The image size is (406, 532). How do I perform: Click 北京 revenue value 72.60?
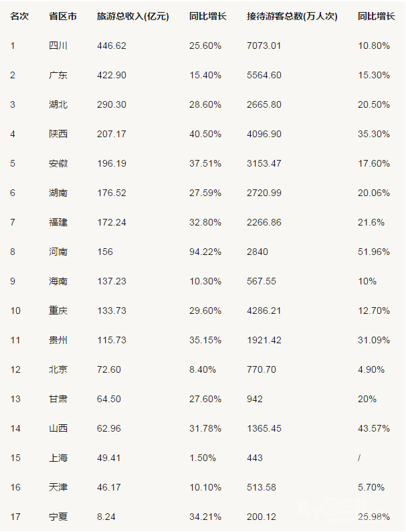pos(109,369)
